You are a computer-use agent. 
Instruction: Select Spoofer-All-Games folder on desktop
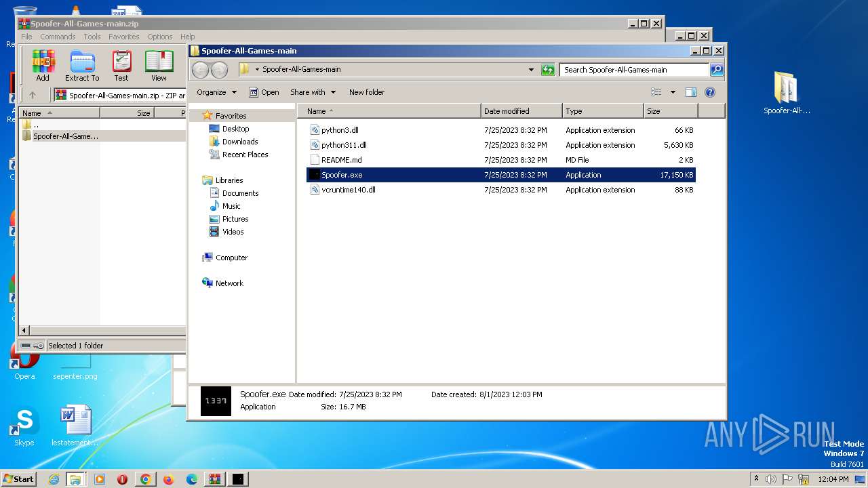(787, 93)
